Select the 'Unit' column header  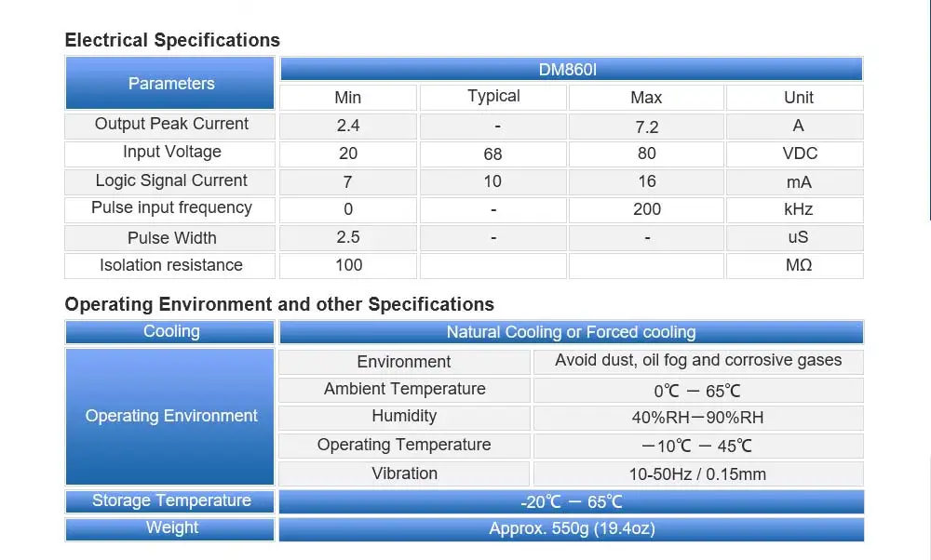click(x=794, y=98)
